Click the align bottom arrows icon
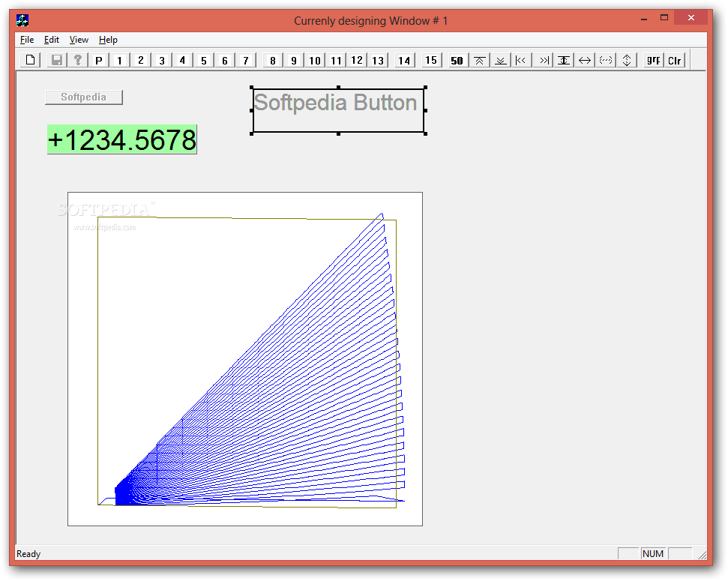The image size is (728, 581). [x=501, y=60]
